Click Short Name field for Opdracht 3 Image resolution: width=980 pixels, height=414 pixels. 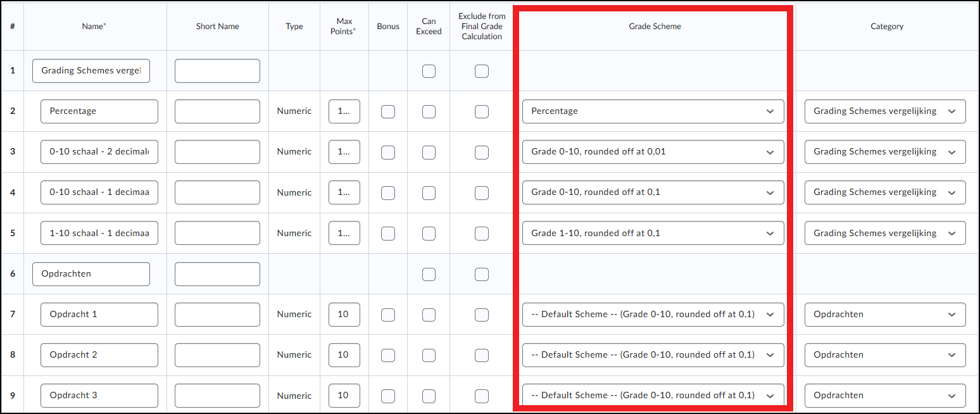click(x=217, y=396)
